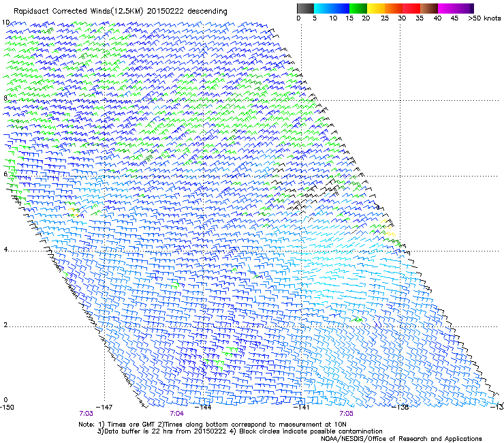Click the legend tick label '25'
This screenshot has height=443, width=504.
coord(385,18)
